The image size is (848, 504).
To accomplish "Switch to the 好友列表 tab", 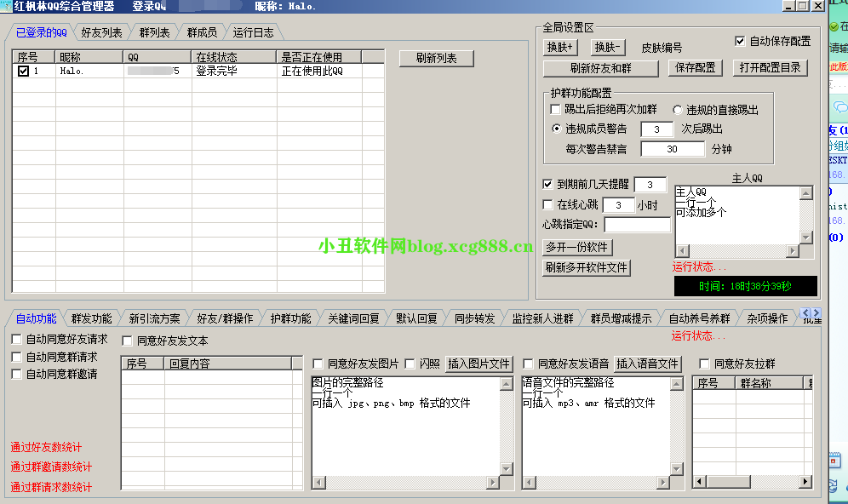I will [x=101, y=32].
